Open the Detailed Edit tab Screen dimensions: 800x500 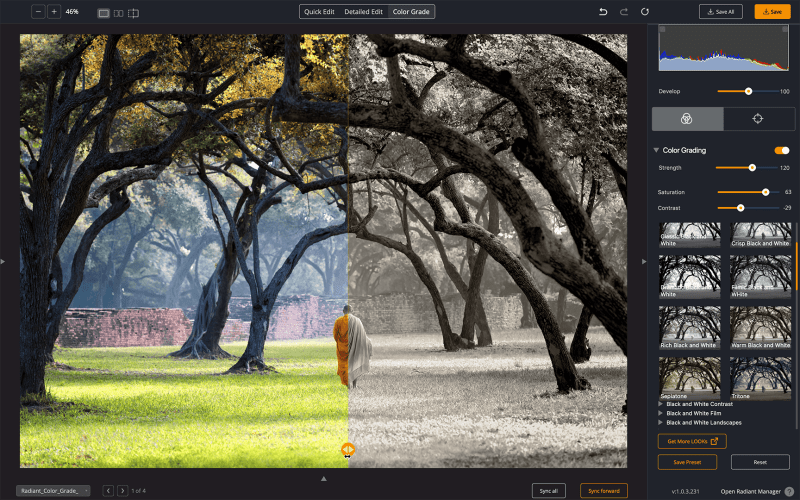(x=363, y=12)
